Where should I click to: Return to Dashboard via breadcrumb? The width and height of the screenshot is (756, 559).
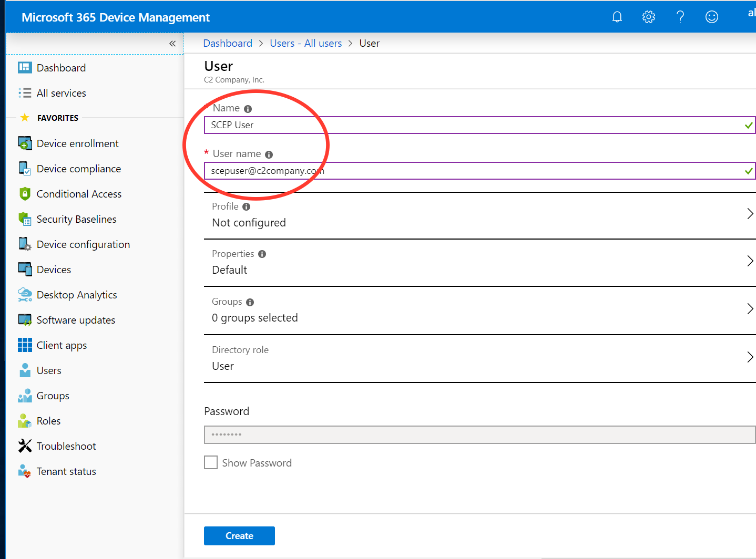(228, 43)
